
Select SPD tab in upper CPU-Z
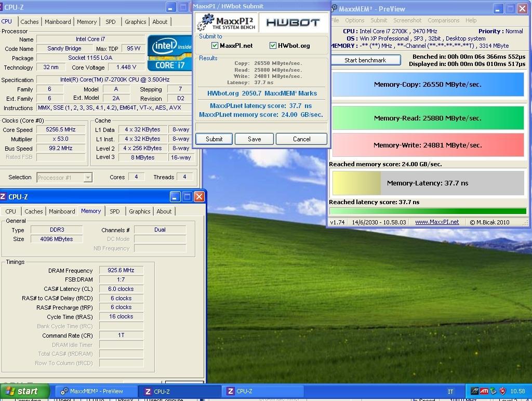coord(110,22)
